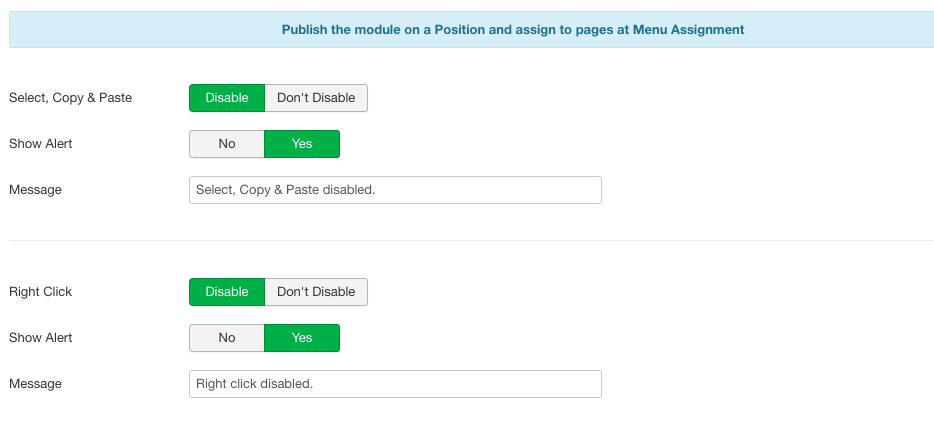Turn off Show Alert for copy and paste
Viewport: 934px width, 431px height.
click(x=227, y=144)
